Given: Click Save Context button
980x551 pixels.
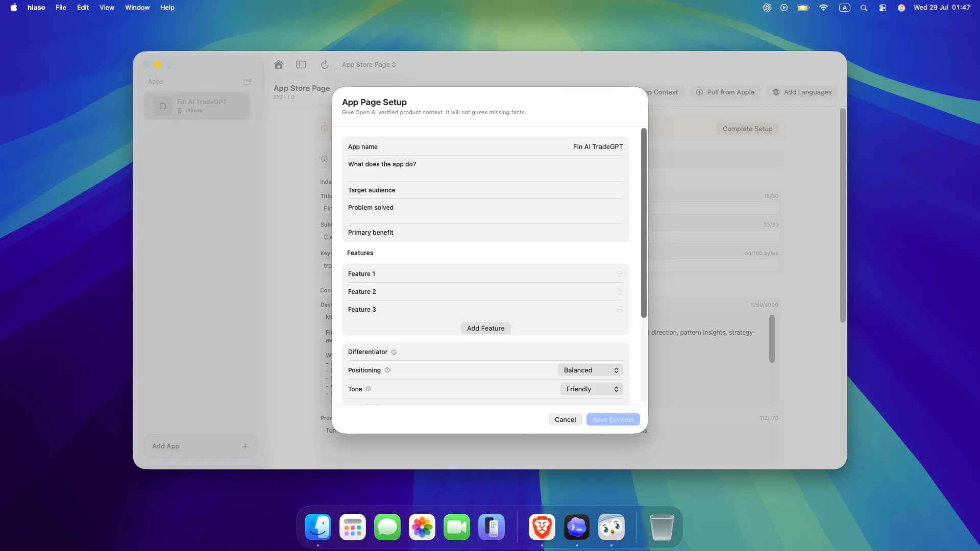Looking at the screenshot, I should pyautogui.click(x=612, y=420).
